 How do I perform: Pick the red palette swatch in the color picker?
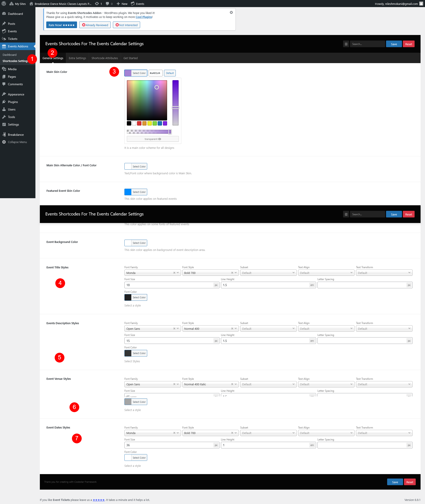[139, 123]
